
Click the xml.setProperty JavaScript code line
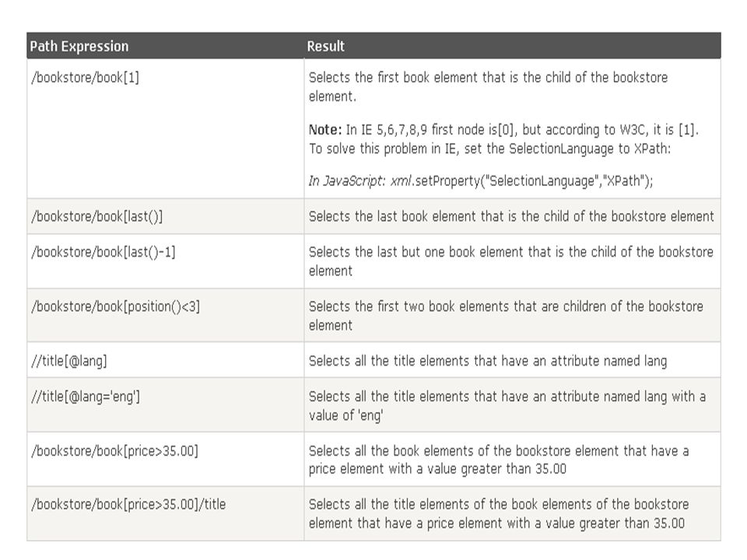tap(481, 181)
